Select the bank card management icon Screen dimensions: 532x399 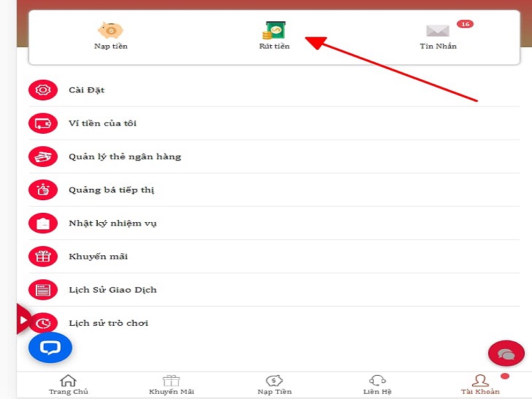[43, 157]
